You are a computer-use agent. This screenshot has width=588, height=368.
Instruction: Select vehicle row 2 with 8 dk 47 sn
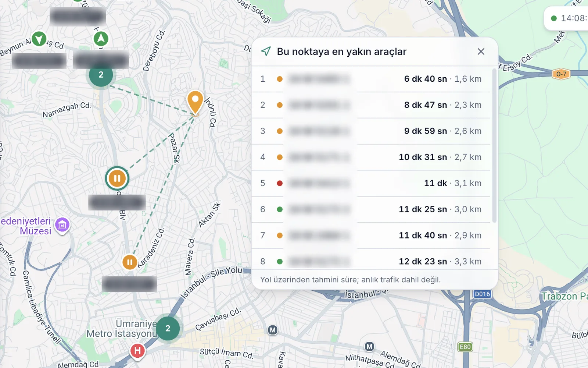pyautogui.click(x=371, y=105)
